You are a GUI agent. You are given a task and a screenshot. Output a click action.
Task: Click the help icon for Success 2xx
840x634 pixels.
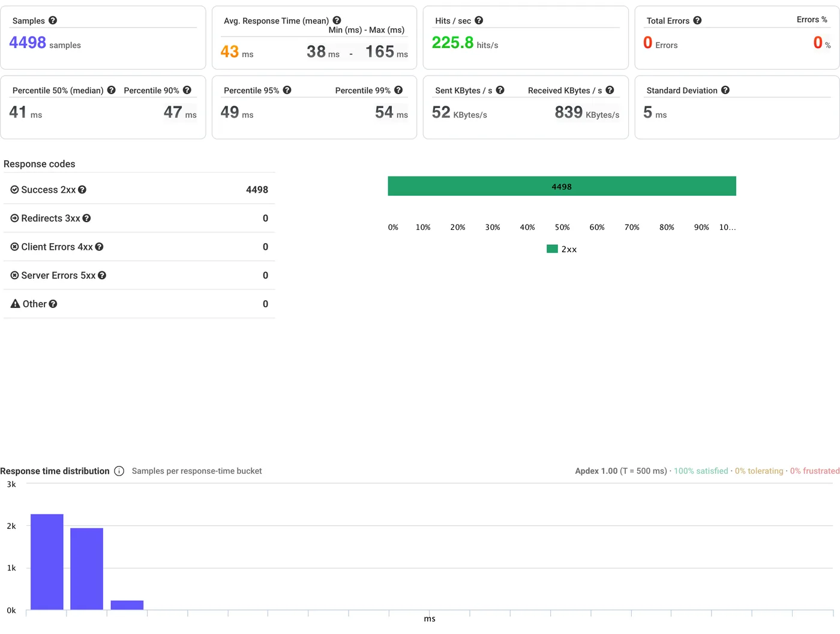point(82,190)
